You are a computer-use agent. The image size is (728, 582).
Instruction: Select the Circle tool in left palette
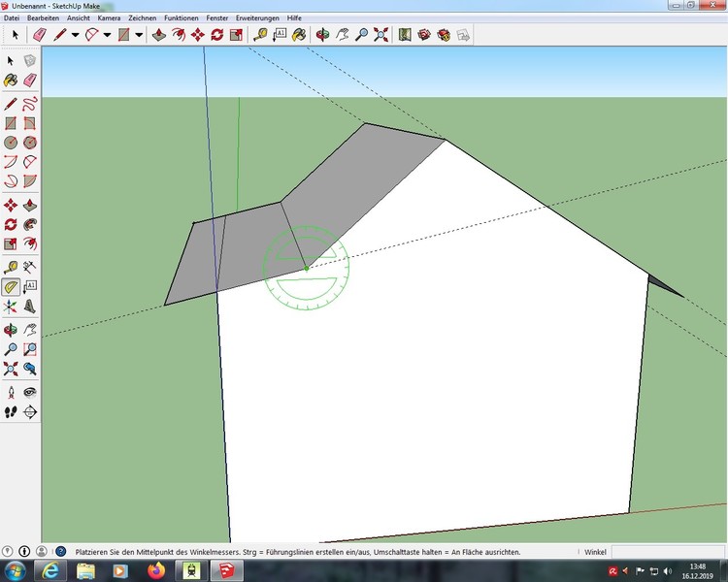[11, 143]
